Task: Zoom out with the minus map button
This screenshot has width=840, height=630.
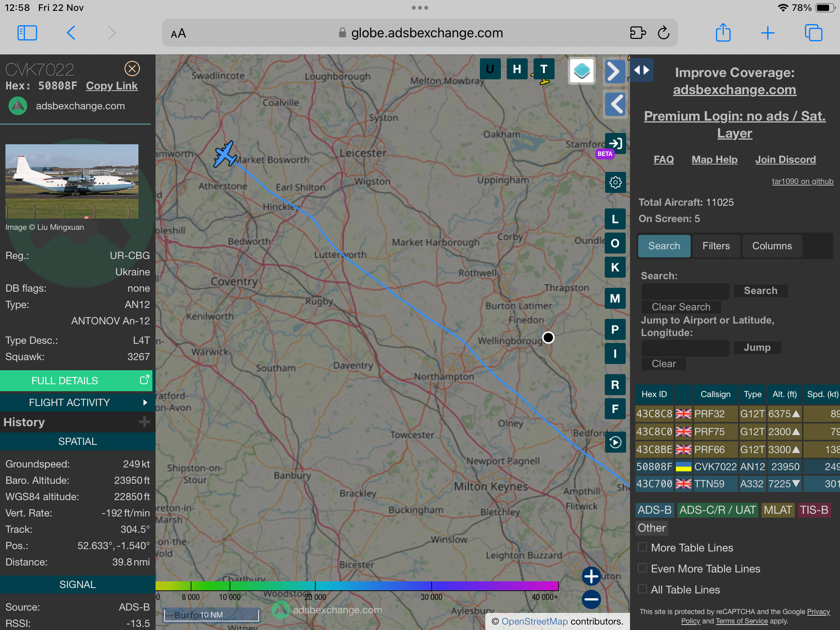Action: coord(591,599)
